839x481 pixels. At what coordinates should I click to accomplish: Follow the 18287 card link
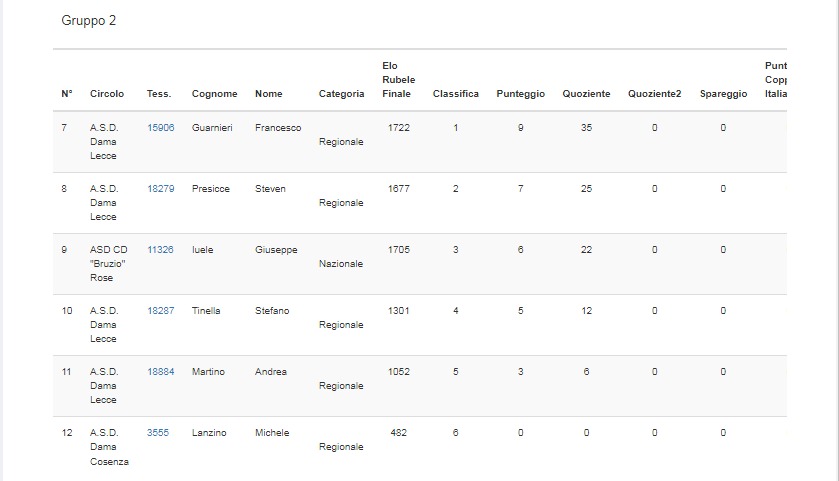pyautogui.click(x=160, y=311)
